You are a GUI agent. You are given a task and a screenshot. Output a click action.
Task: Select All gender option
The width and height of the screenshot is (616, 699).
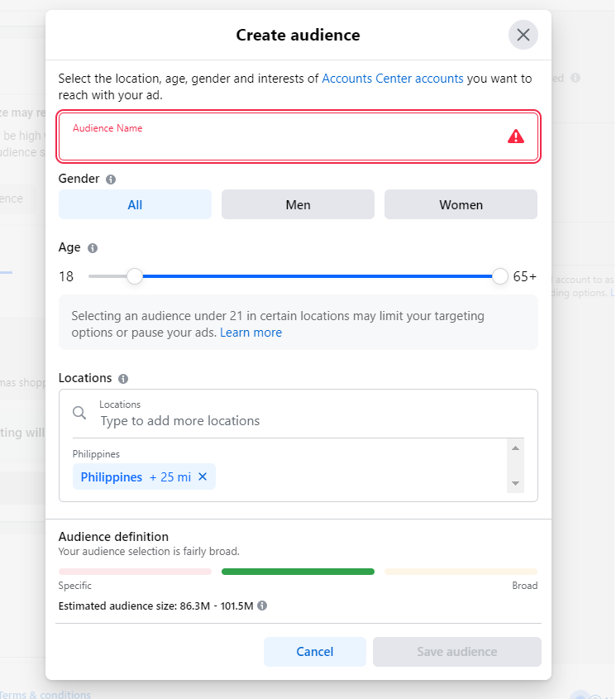(135, 204)
